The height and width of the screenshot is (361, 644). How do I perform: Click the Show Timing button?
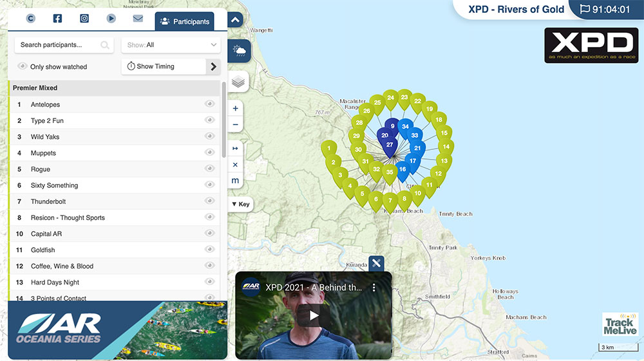pos(164,66)
